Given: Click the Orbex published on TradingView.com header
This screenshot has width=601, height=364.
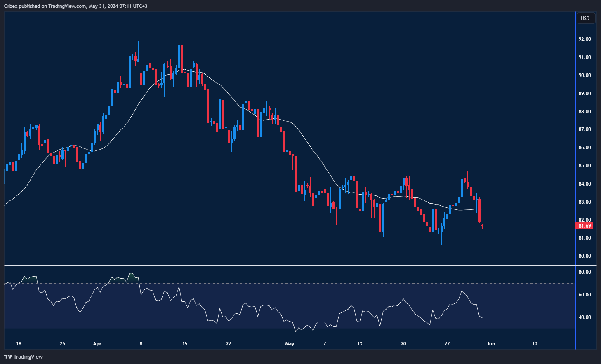Looking at the screenshot, I should pyautogui.click(x=75, y=6).
